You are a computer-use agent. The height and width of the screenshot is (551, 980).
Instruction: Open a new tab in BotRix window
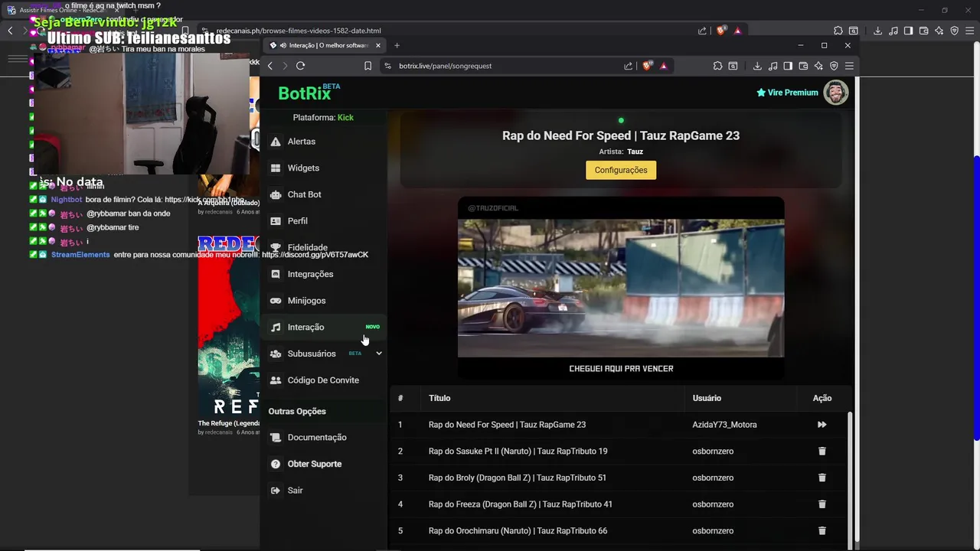(x=397, y=45)
